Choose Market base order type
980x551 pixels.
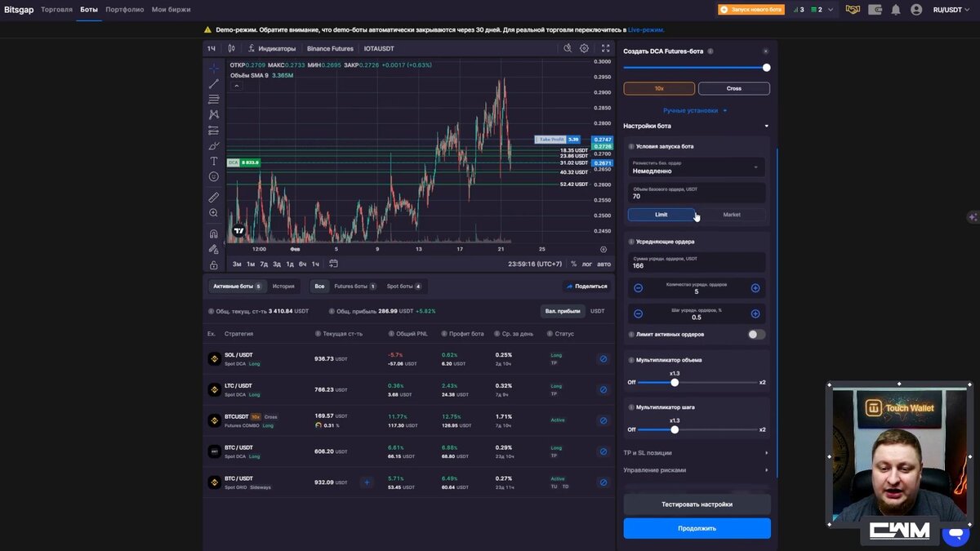732,215
